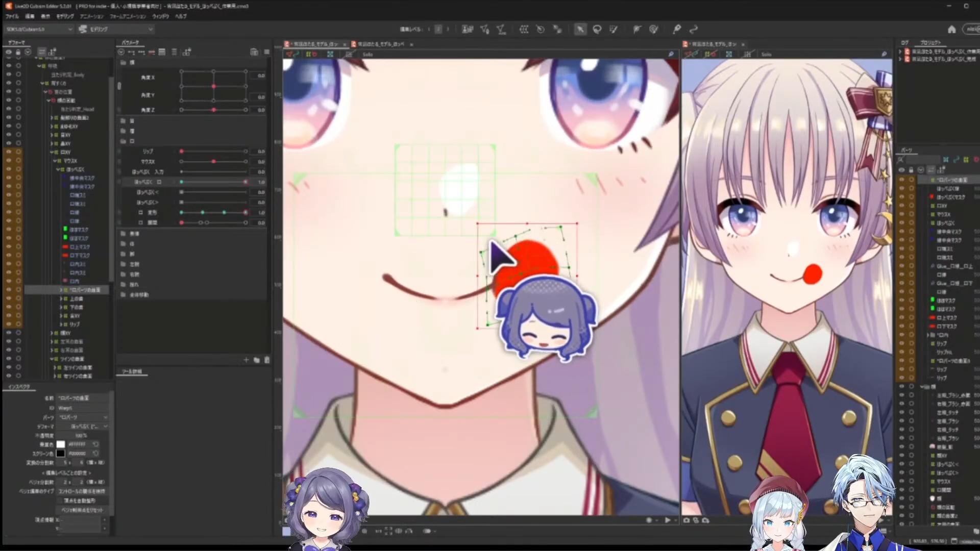The width and height of the screenshot is (980, 551).
Task: Switch to the Log tab at the right
Action: (904, 43)
